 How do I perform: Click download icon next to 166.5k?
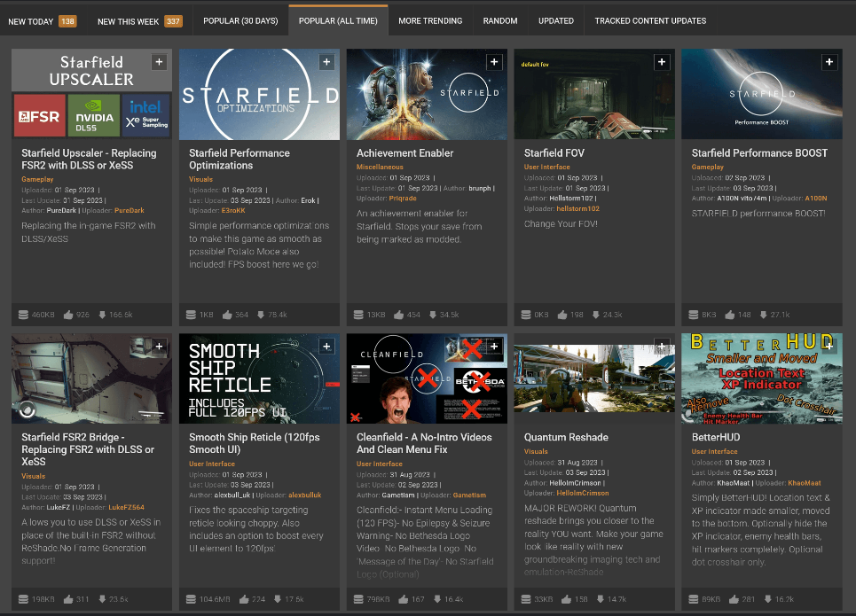click(x=102, y=315)
